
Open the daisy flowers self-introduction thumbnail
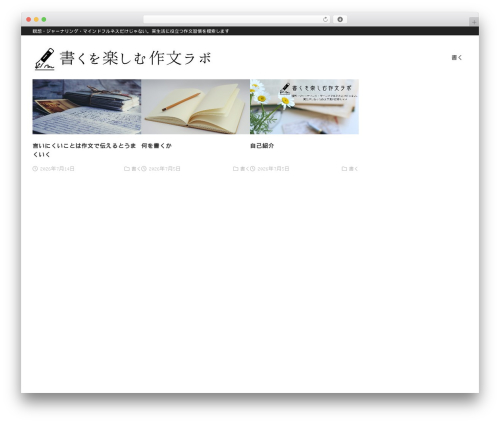tap(304, 107)
